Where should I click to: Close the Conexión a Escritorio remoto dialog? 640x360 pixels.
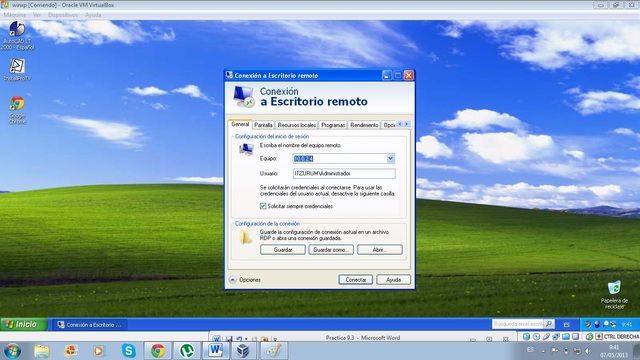[x=409, y=75]
